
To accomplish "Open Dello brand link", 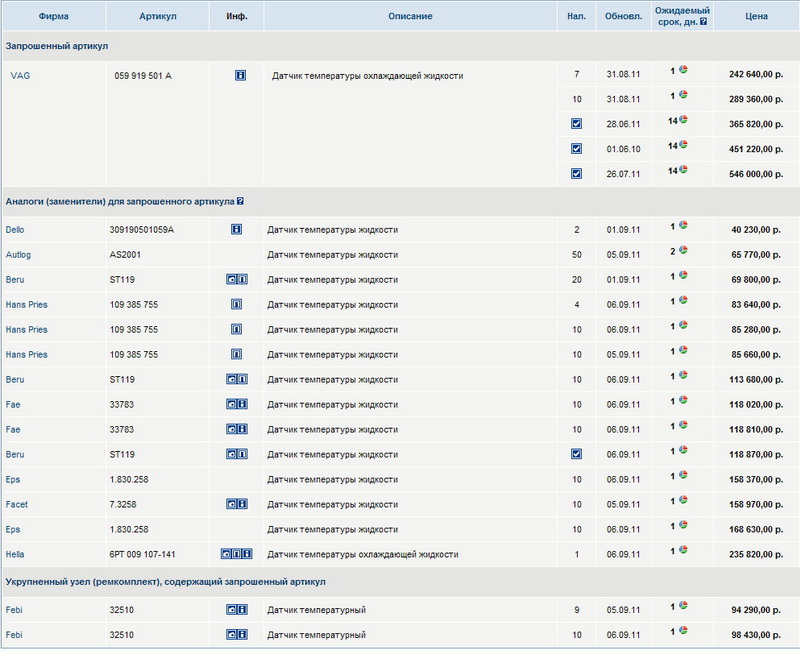I will [x=15, y=230].
